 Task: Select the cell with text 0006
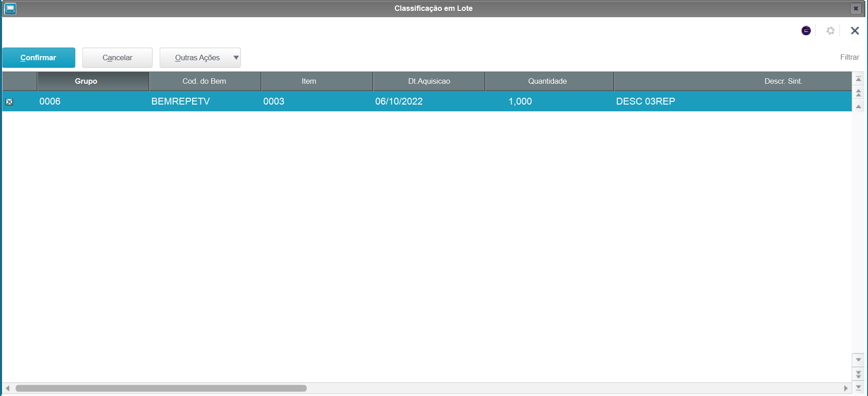(93, 101)
